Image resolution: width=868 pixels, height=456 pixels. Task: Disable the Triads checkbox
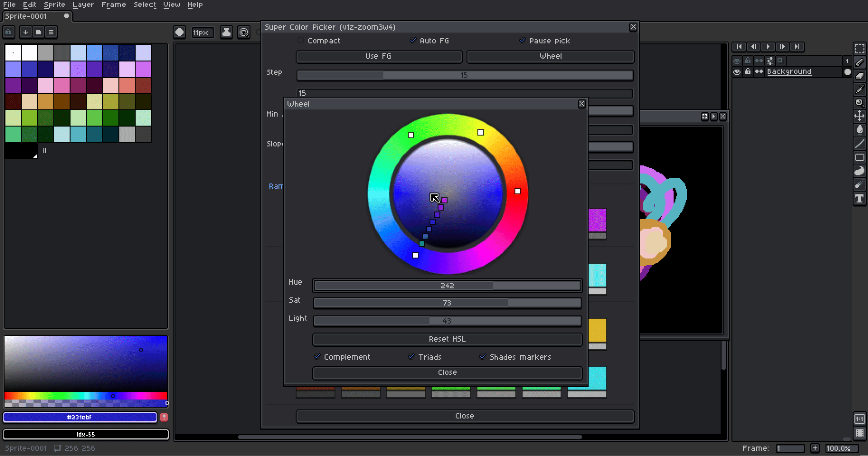[411, 357]
